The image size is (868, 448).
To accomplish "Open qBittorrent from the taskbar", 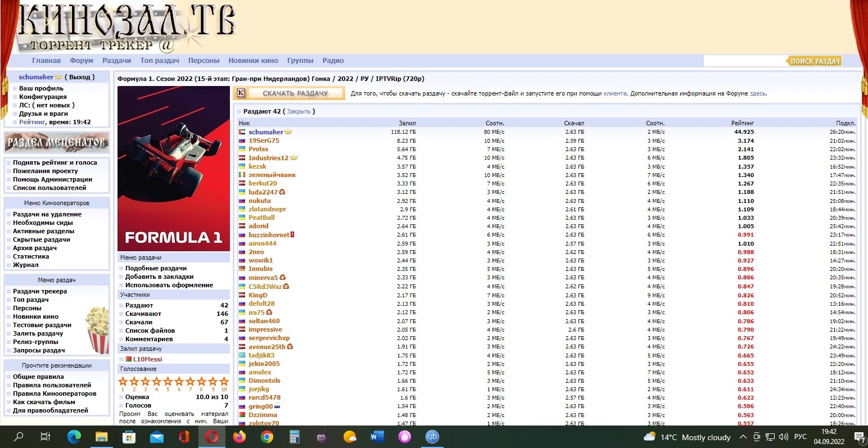I will click(432, 437).
